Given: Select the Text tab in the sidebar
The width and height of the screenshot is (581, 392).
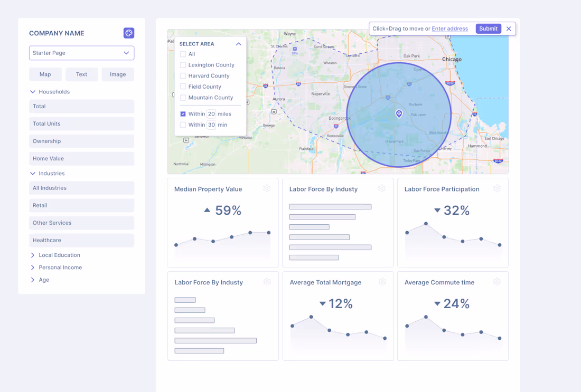Looking at the screenshot, I should [81, 74].
